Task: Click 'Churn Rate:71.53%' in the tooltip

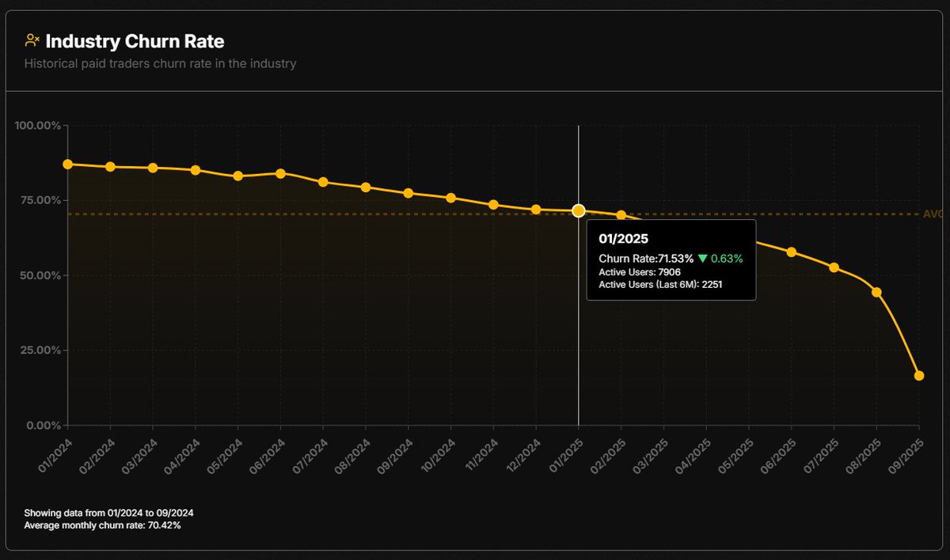Action: (x=646, y=259)
